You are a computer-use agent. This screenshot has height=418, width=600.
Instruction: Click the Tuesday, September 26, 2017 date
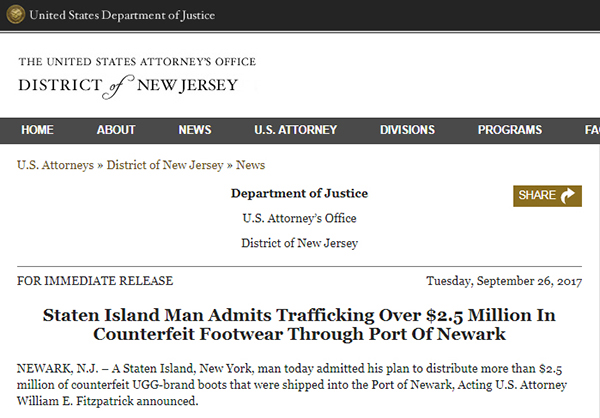coord(503,281)
